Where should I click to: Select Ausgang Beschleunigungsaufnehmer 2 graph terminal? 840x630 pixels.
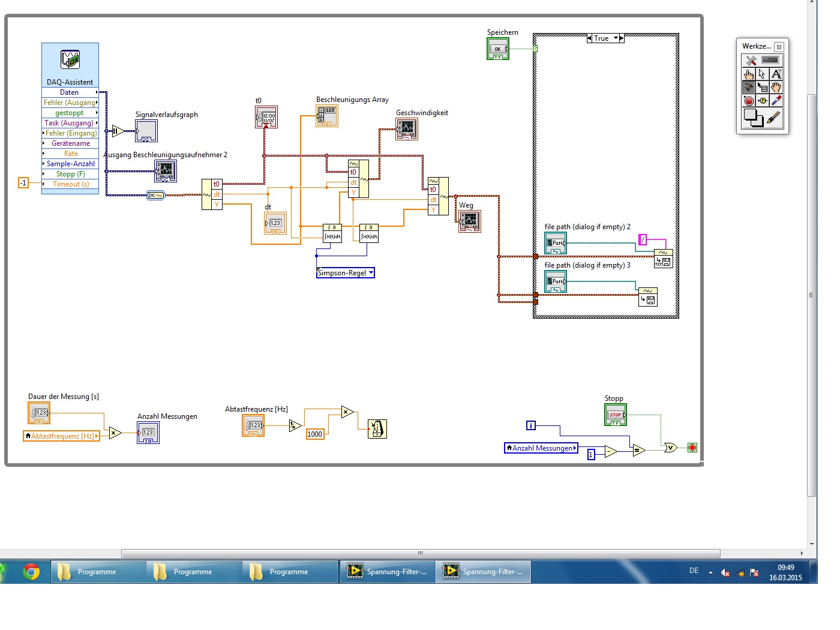coord(166,171)
